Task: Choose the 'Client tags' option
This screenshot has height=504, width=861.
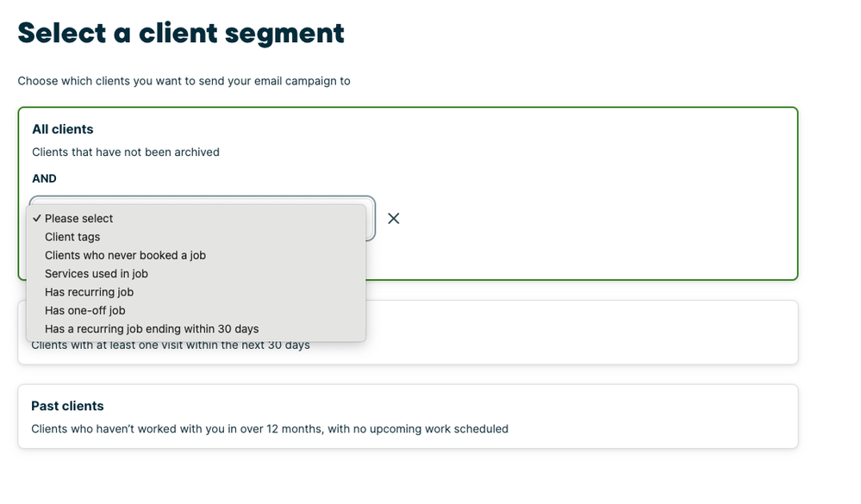Action: 72,237
